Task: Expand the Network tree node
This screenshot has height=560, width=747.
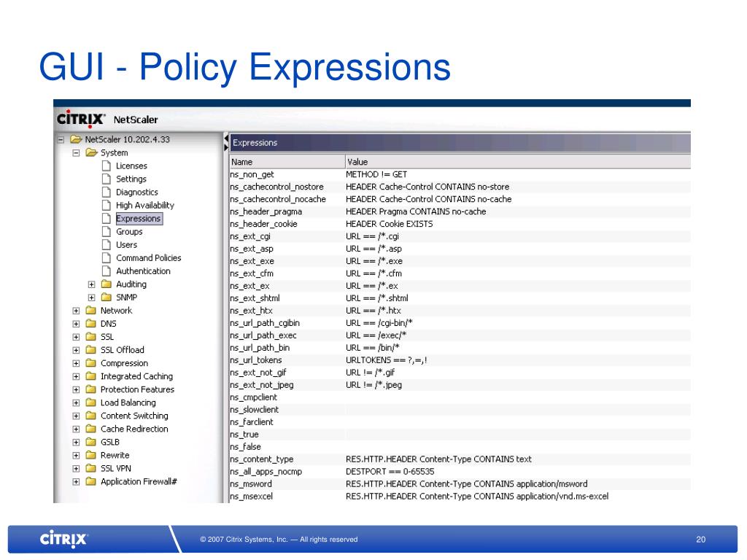Action: click(x=76, y=311)
